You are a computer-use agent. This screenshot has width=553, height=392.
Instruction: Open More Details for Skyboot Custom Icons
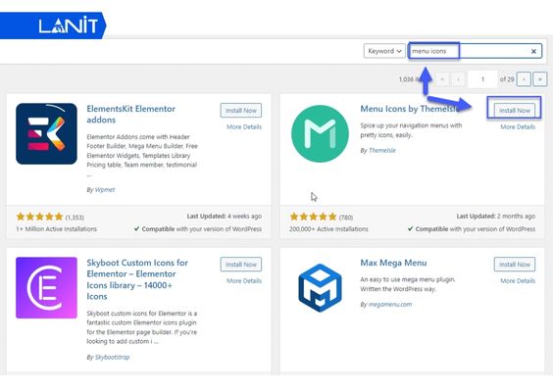(244, 281)
